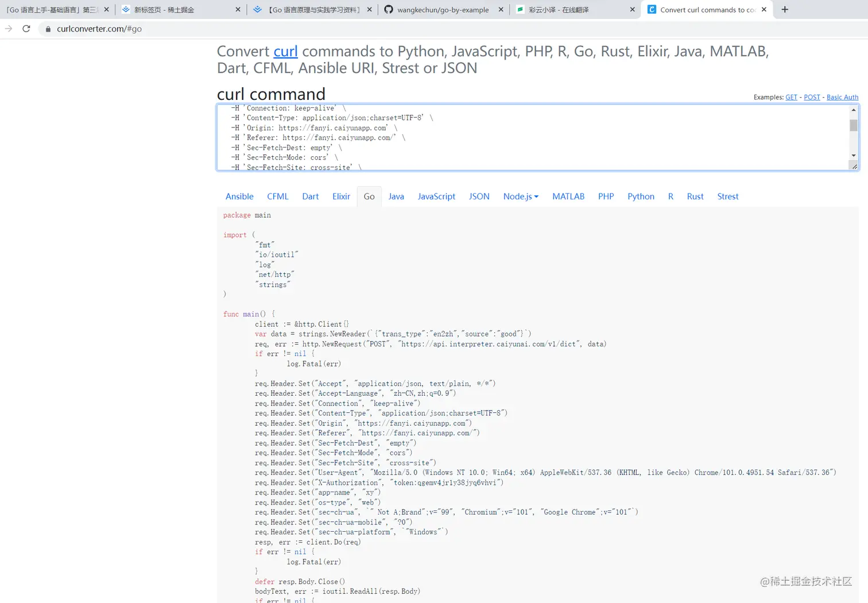This screenshot has height=603, width=868.
Task: Follow the "curl" link in the page heading
Action: tap(285, 51)
